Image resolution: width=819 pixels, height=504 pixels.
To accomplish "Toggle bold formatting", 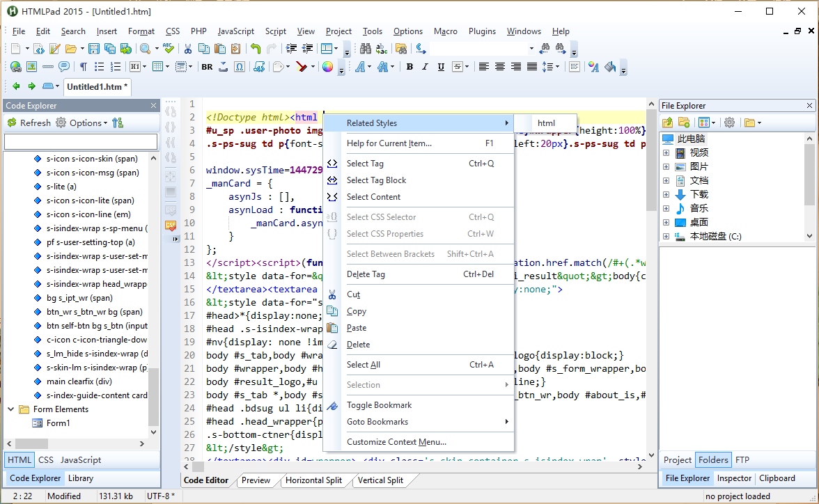I will click(x=409, y=67).
